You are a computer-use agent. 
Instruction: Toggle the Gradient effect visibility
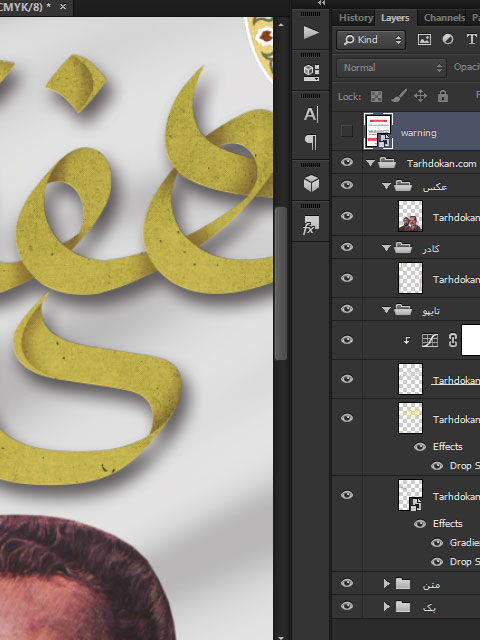(x=437, y=543)
